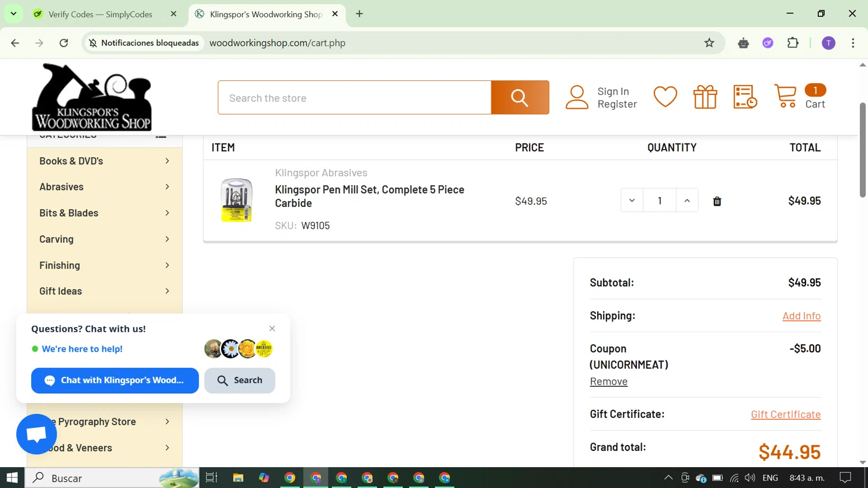Open a new browser tab
Viewport: 868px width, 488px height.
(x=359, y=14)
